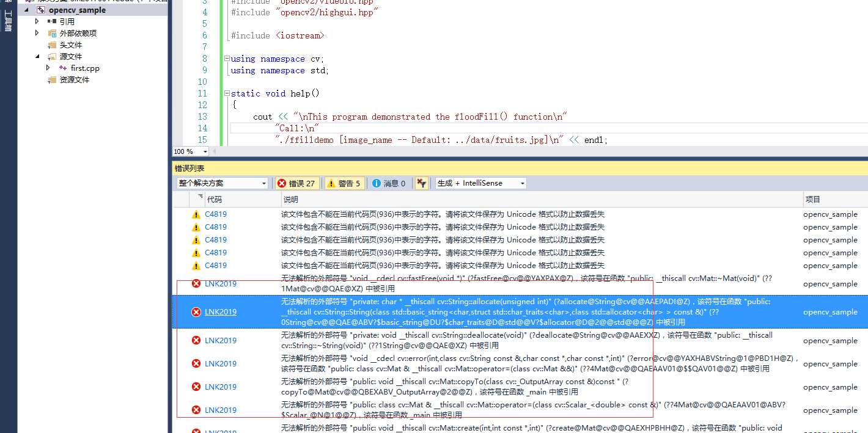Image resolution: width=868 pixels, height=433 pixels.
Task: Click error icon of the Mat::copyTo row
Action: coord(196,387)
